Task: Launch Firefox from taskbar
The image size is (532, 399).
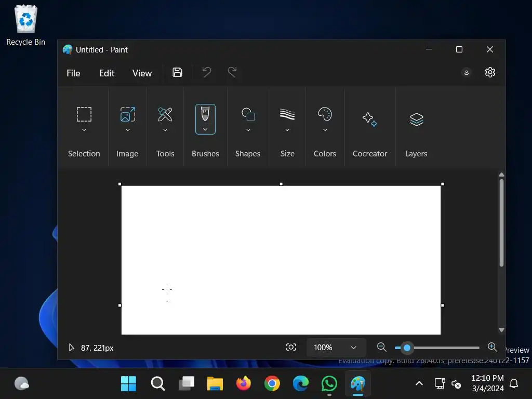Action: click(243, 384)
